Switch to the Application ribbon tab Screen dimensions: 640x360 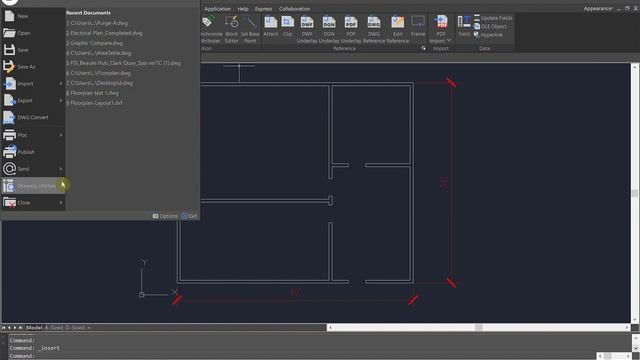click(x=218, y=9)
